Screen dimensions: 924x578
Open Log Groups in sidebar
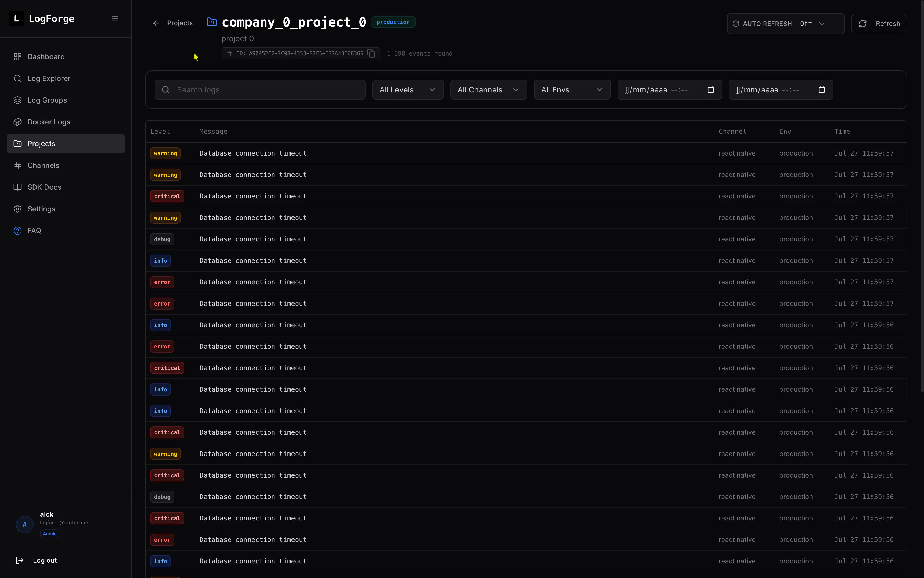click(66, 100)
